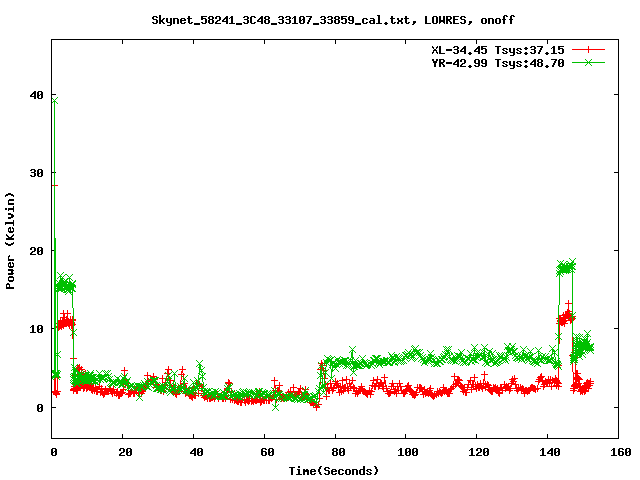
Task: Click x-axis tick label 80
Action: [338, 452]
